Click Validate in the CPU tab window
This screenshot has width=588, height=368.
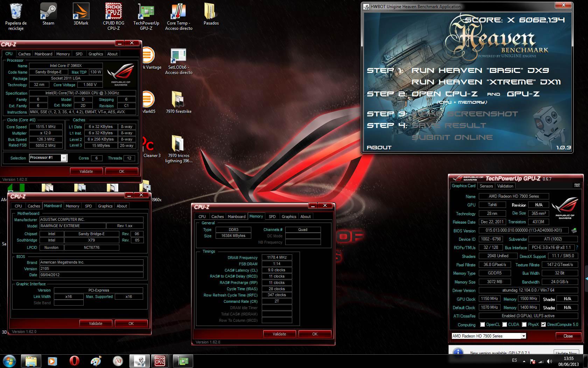tap(86, 171)
